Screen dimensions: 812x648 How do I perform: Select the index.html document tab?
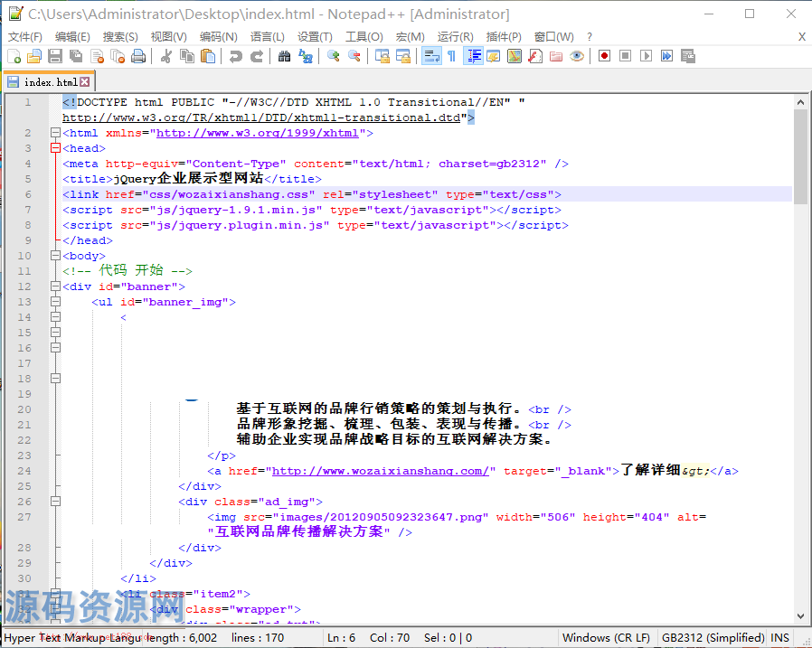coord(51,81)
